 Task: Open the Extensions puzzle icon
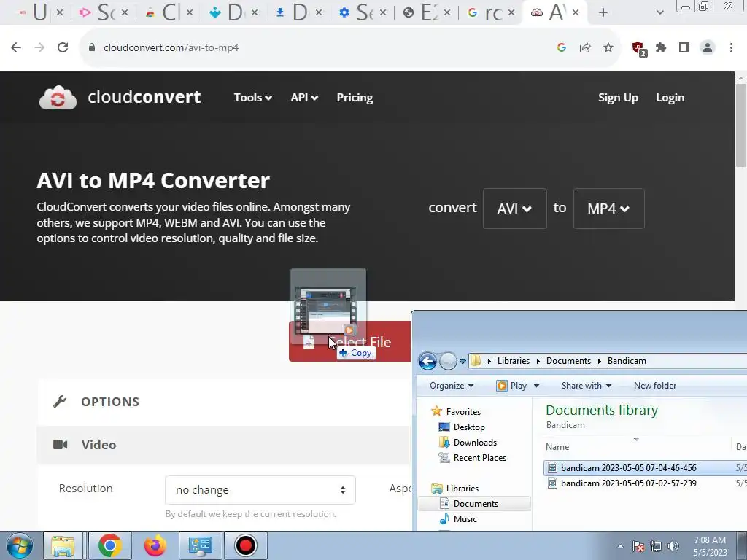(661, 47)
